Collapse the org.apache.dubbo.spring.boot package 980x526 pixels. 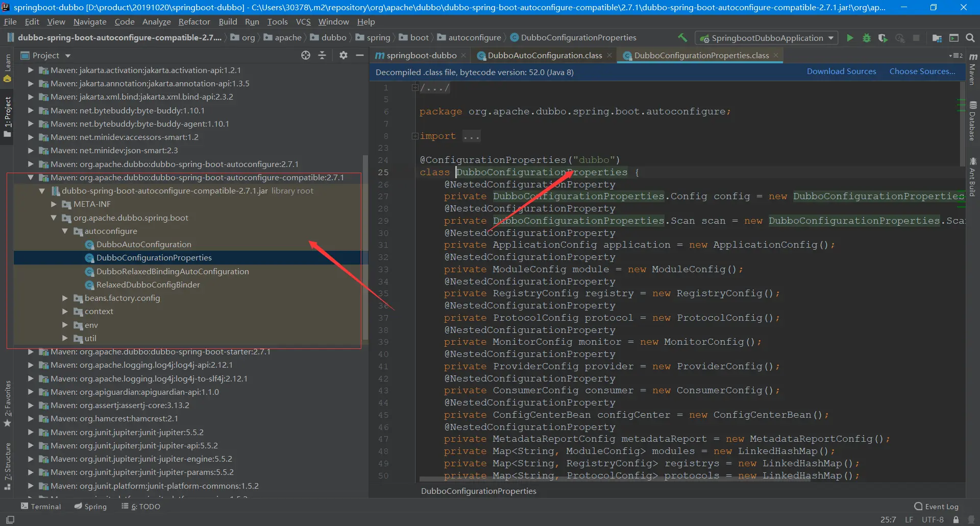54,218
